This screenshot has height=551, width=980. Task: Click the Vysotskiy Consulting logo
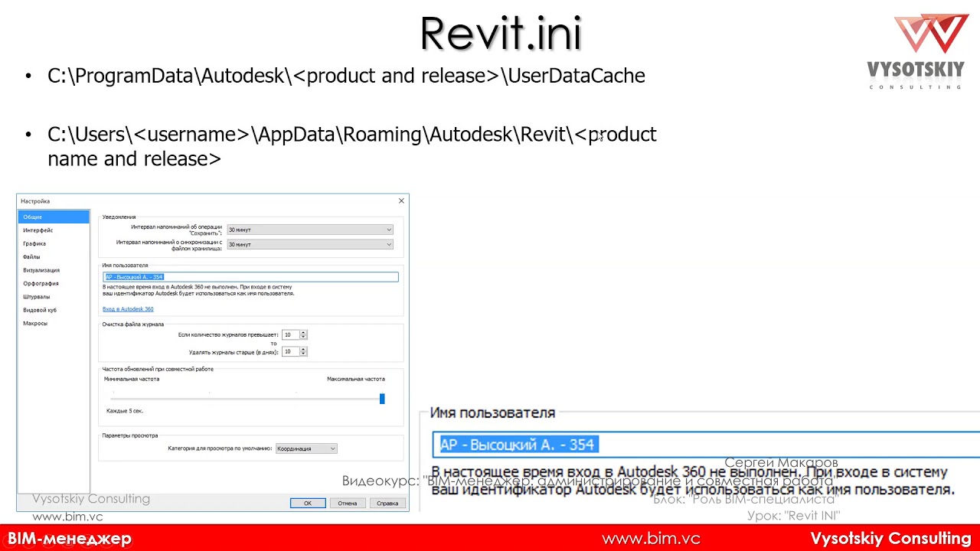[x=915, y=51]
